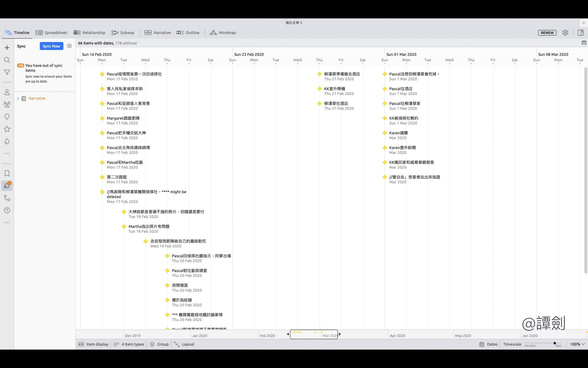Viewport: 588px width, 368px height.
Task: Open the characters person icon in sidebar
Action: click(7, 92)
